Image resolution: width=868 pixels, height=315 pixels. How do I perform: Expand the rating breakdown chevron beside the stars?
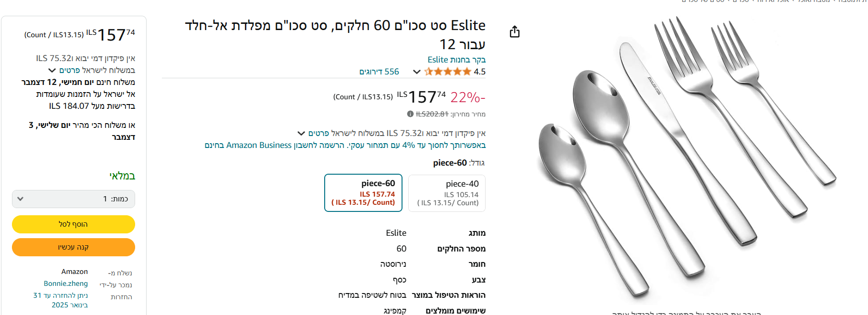click(417, 72)
